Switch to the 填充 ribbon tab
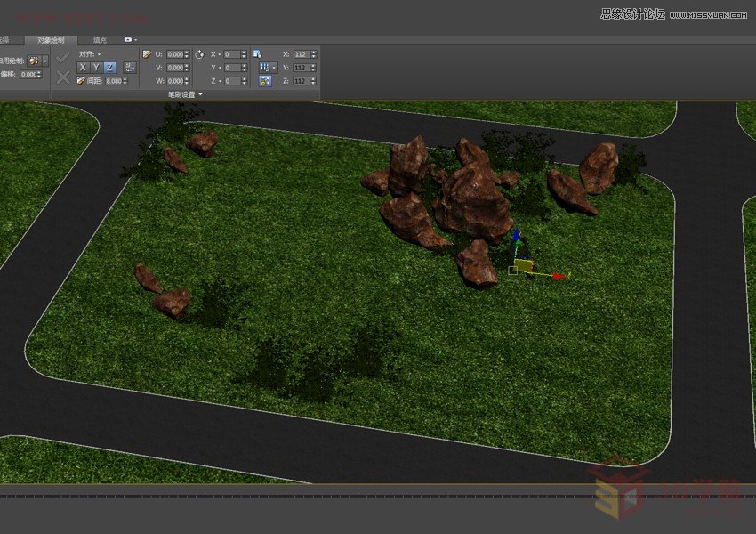Screen dimensions: 756x534 100,40
